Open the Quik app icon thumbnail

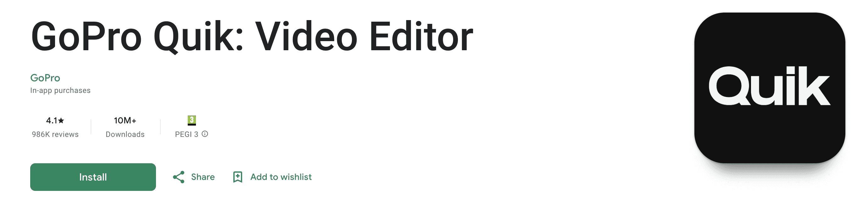(x=770, y=88)
